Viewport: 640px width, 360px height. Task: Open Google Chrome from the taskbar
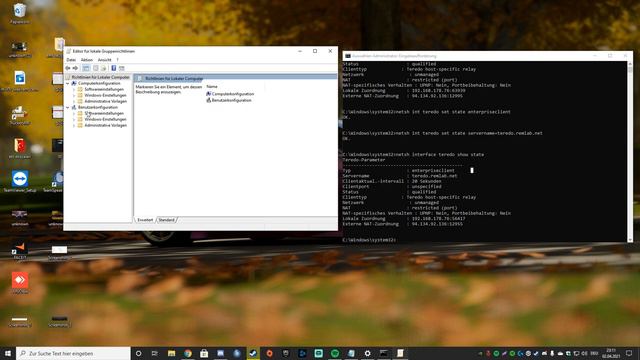[188, 353]
